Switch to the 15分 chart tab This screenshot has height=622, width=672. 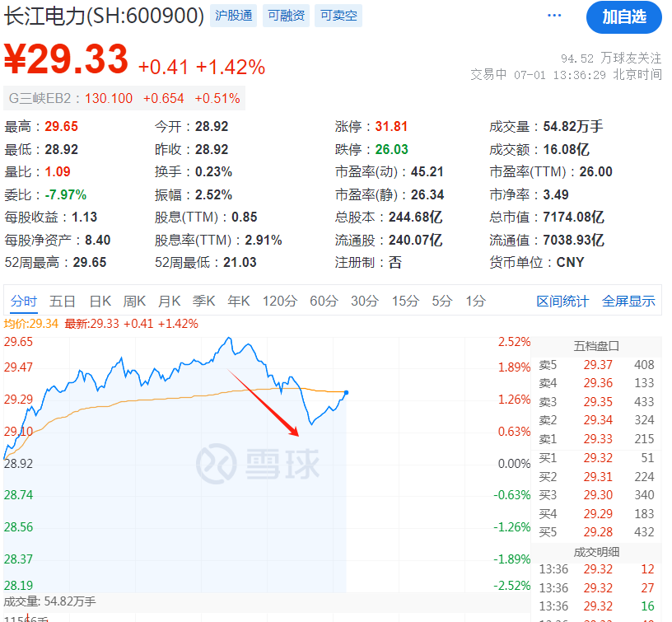(405, 301)
